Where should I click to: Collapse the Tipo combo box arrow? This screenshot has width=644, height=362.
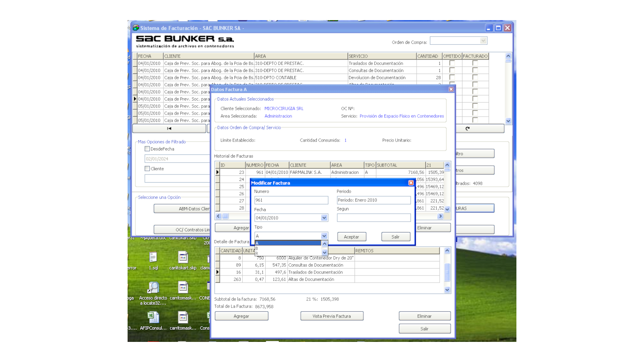tap(324, 236)
